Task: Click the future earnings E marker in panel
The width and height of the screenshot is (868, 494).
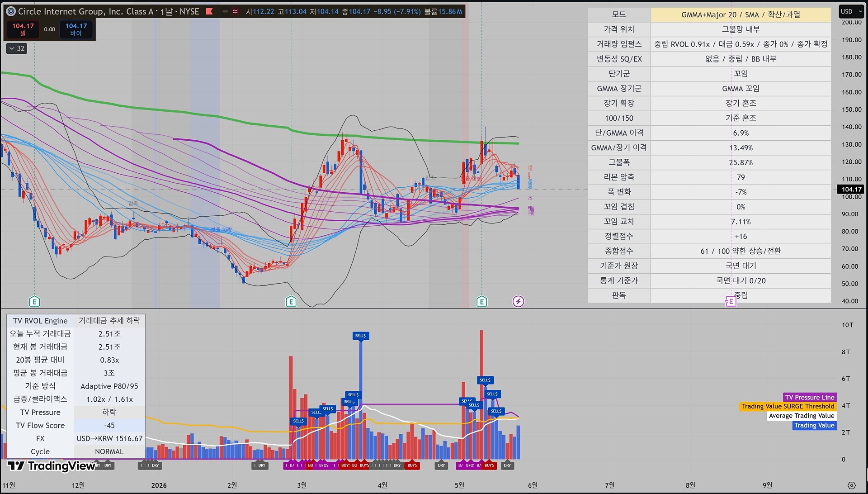Action: 731,301
